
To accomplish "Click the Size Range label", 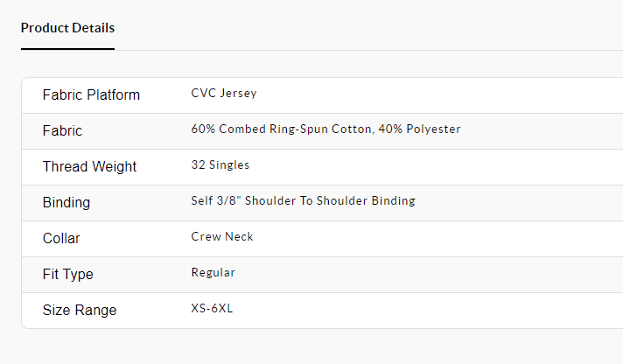I will click(79, 310).
